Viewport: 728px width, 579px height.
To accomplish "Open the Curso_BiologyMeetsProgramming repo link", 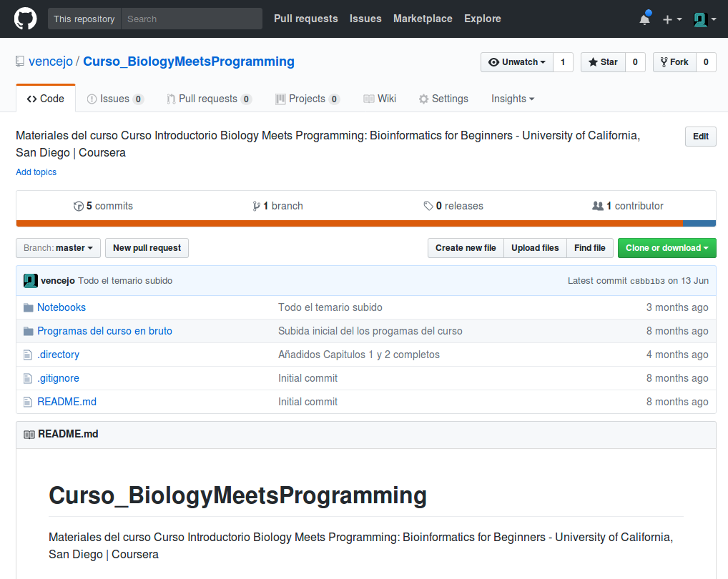I will [189, 61].
